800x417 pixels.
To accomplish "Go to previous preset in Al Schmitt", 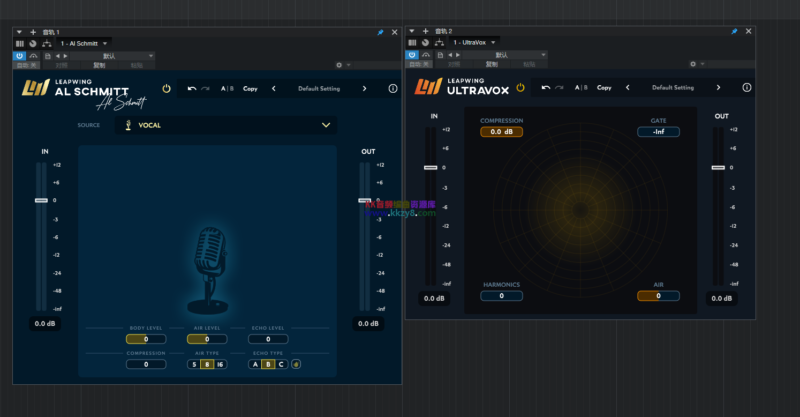I will [x=274, y=89].
